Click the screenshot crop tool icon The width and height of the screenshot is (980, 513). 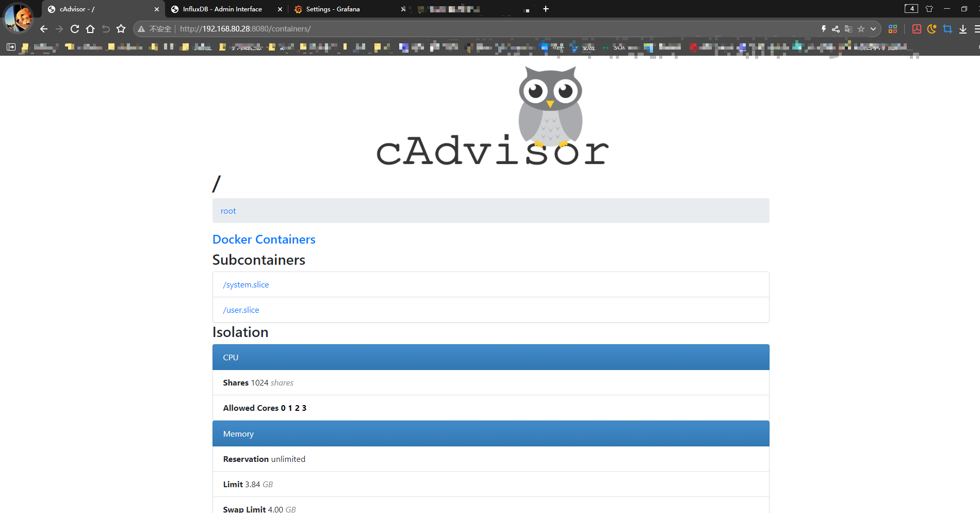point(948,29)
